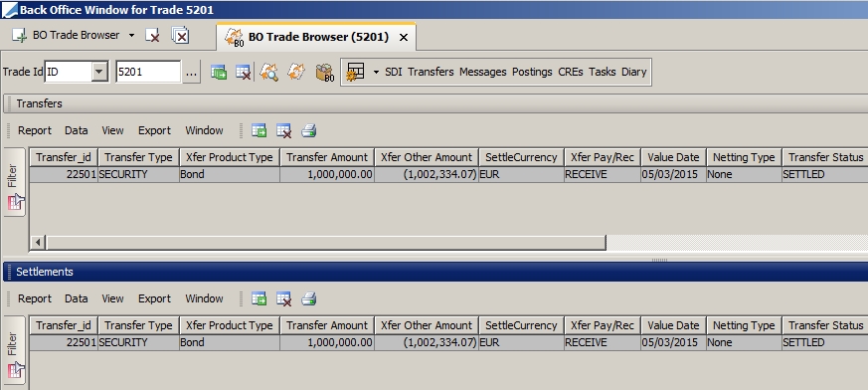
Task: Open Window menu in Settlements panel
Action: pos(204,298)
